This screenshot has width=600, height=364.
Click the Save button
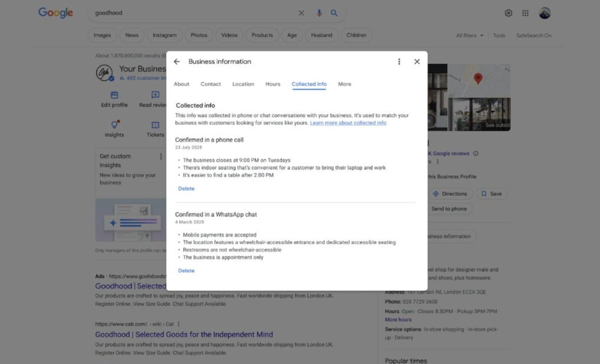pos(492,194)
